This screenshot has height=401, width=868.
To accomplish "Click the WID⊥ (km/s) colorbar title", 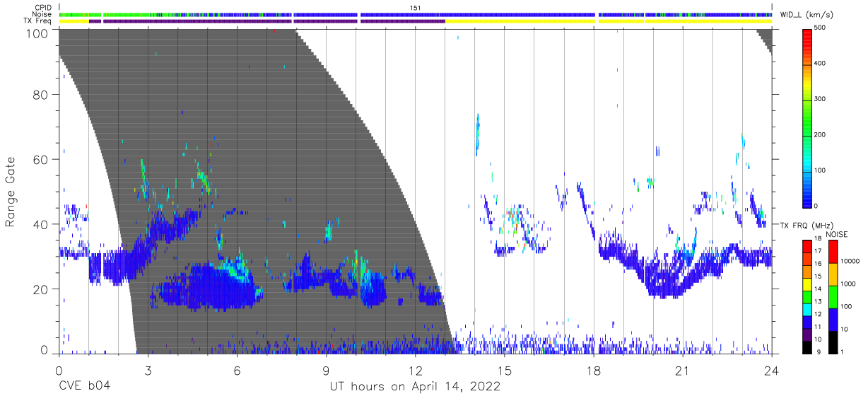I will (807, 15).
